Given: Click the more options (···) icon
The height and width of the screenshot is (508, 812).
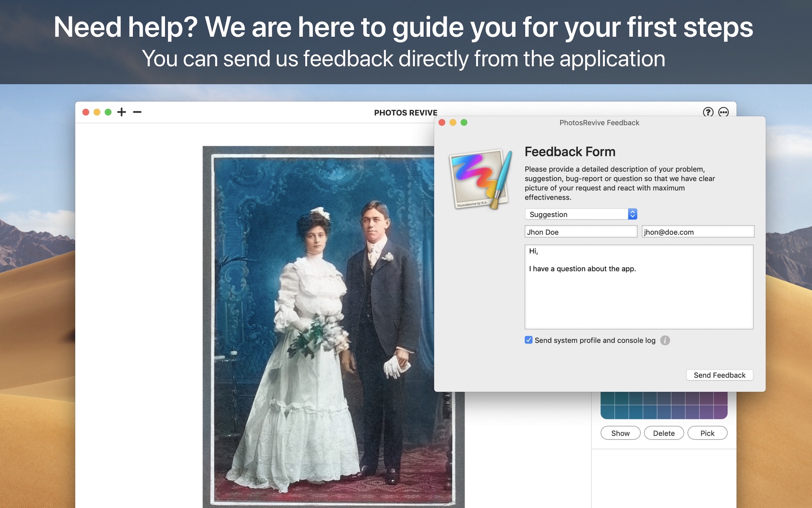Looking at the screenshot, I should point(723,112).
